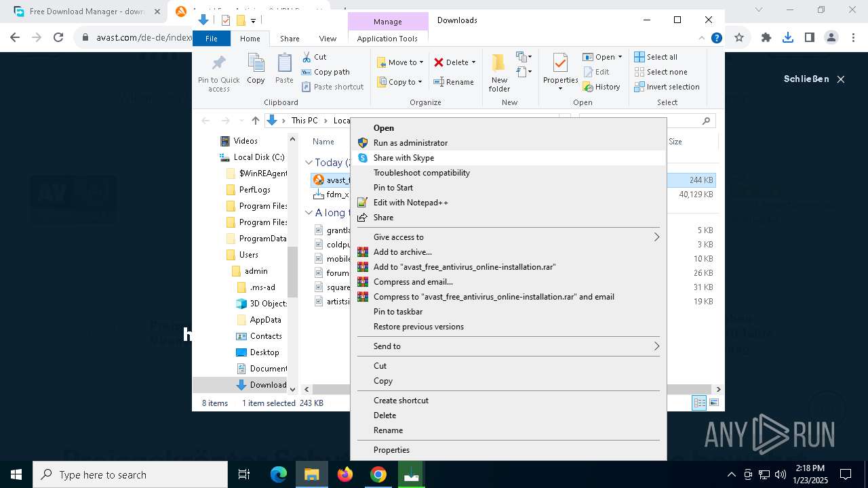
Task: Open Copy to dropdown
Action: [x=401, y=82]
